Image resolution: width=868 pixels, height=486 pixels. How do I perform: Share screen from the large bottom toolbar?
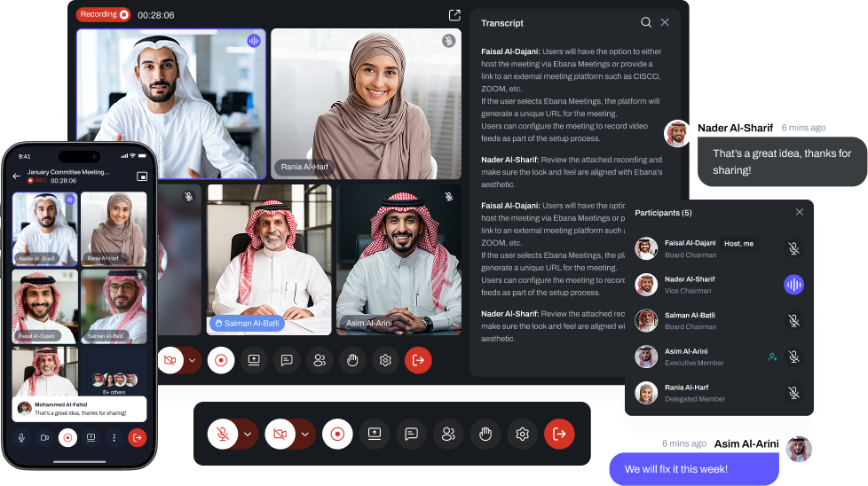tap(375, 434)
